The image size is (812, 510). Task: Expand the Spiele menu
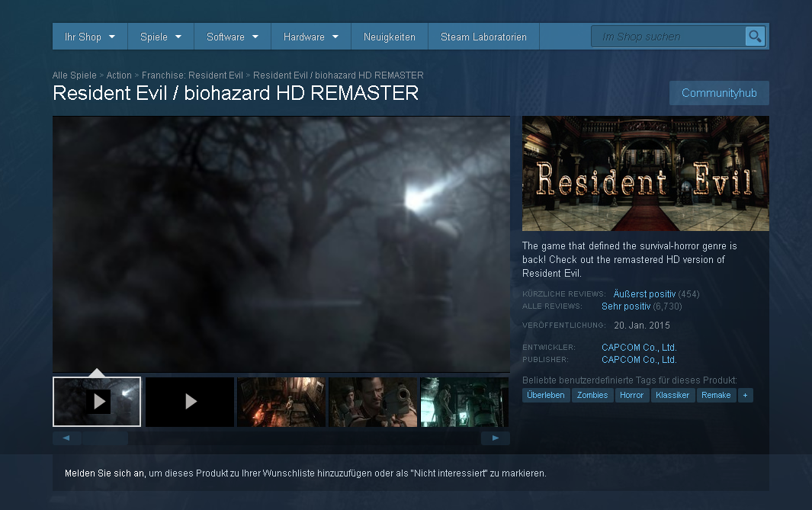click(x=161, y=37)
